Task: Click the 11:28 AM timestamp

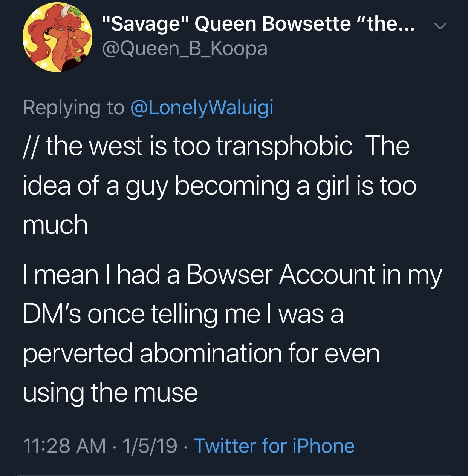Action: (65, 445)
